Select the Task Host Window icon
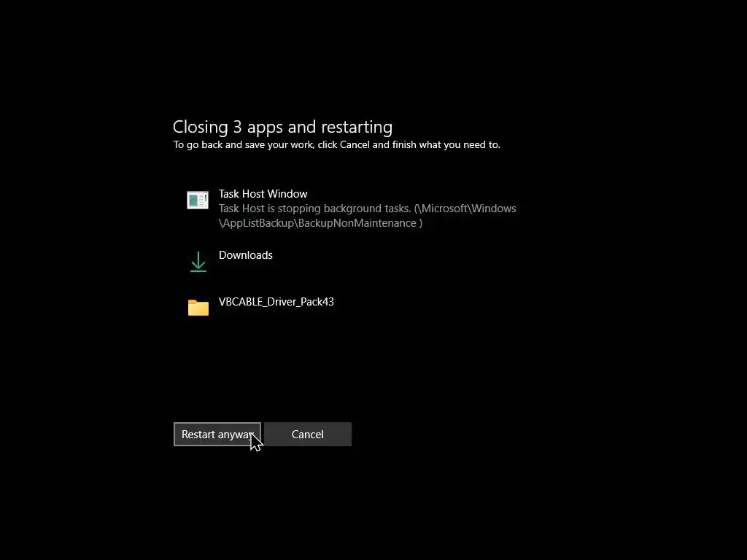This screenshot has width=747, height=560. point(198,200)
